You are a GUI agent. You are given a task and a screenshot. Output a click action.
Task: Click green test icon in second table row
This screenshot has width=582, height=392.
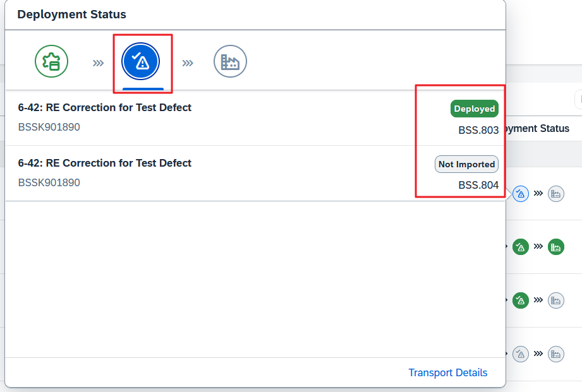(x=520, y=247)
